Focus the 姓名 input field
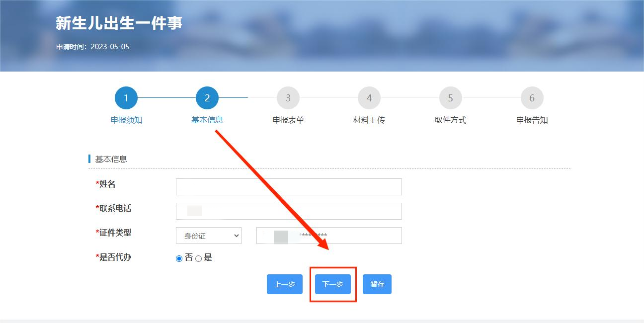The width and height of the screenshot is (644, 323). 289,187
